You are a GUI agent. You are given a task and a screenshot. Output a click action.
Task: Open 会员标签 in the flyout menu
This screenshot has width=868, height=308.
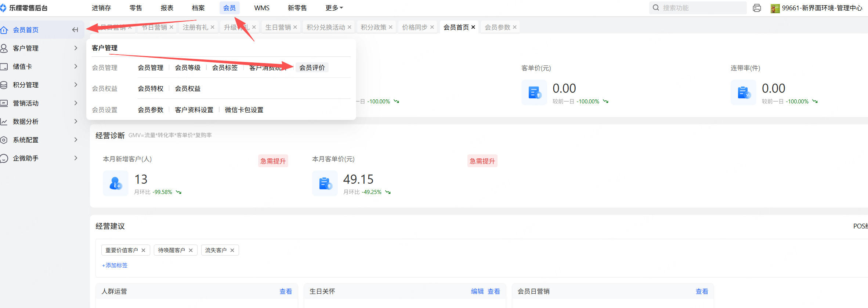click(x=225, y=67)
